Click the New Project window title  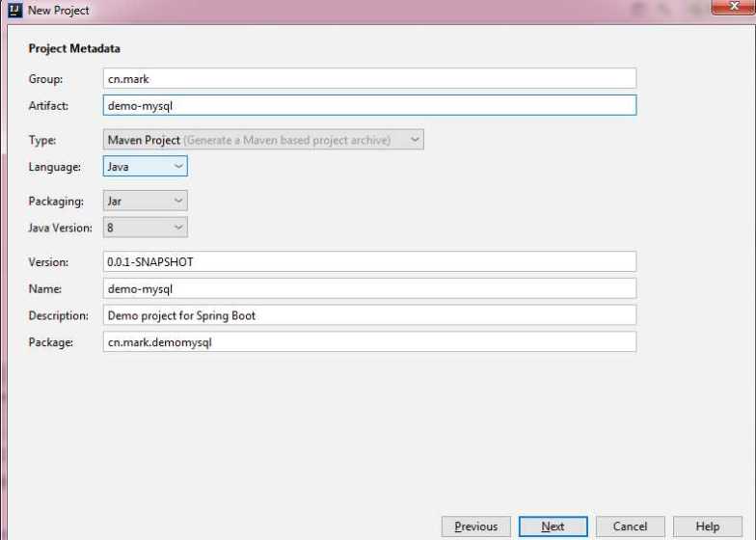[58, 10]
